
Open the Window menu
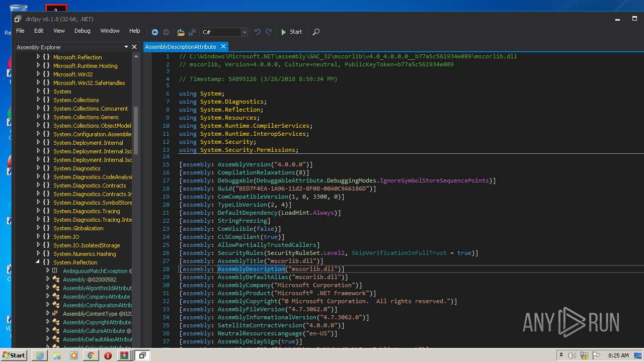point(110,31)
